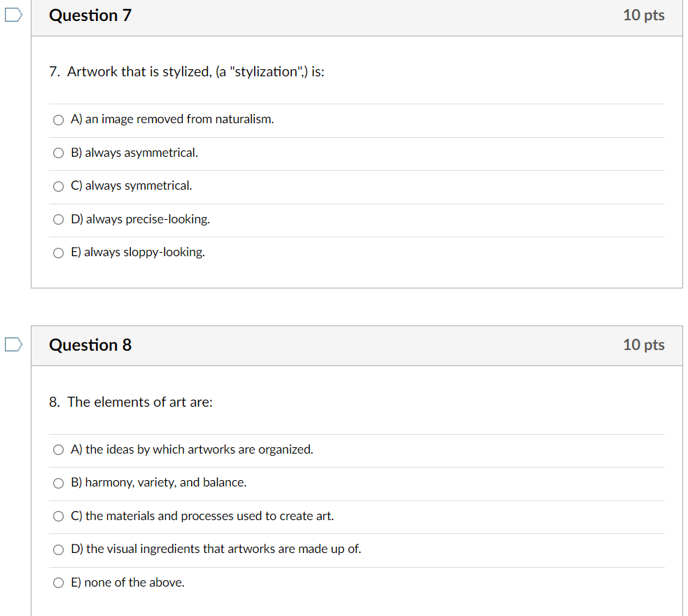Select answer A for Question 7

[58, 120]
